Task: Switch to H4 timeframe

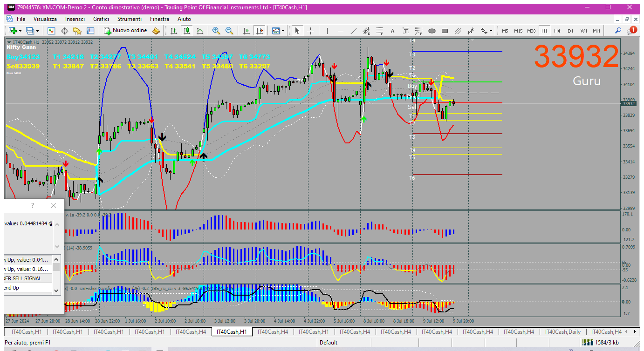Action: coord(557,31)
